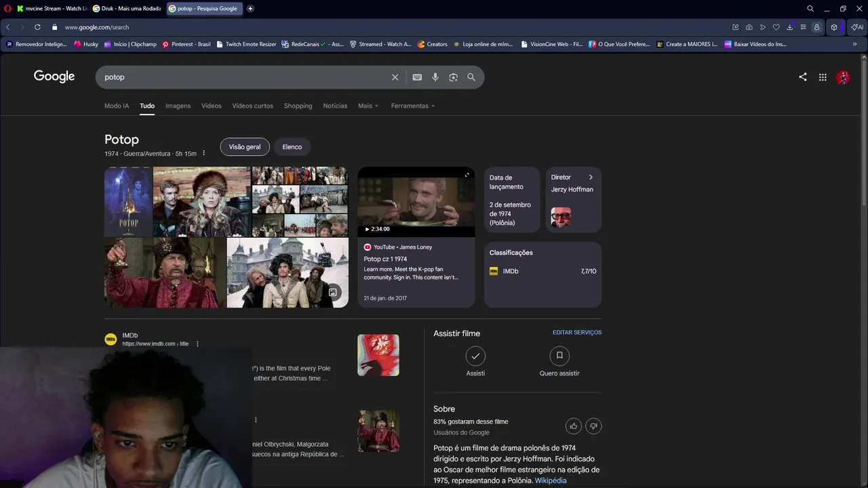Screen dimensions: 868x488
Task: Open the IMDb rating 7,7/10 row
Action: click(542, 271)
